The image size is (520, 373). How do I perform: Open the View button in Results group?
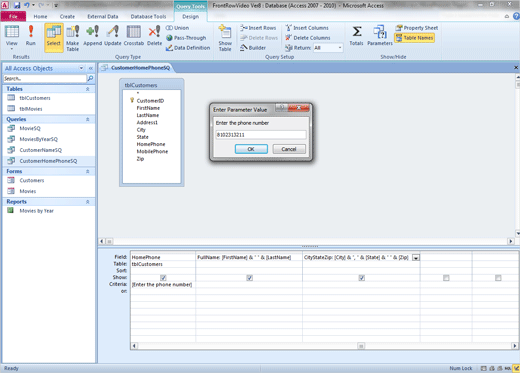(x=11, y=37)
